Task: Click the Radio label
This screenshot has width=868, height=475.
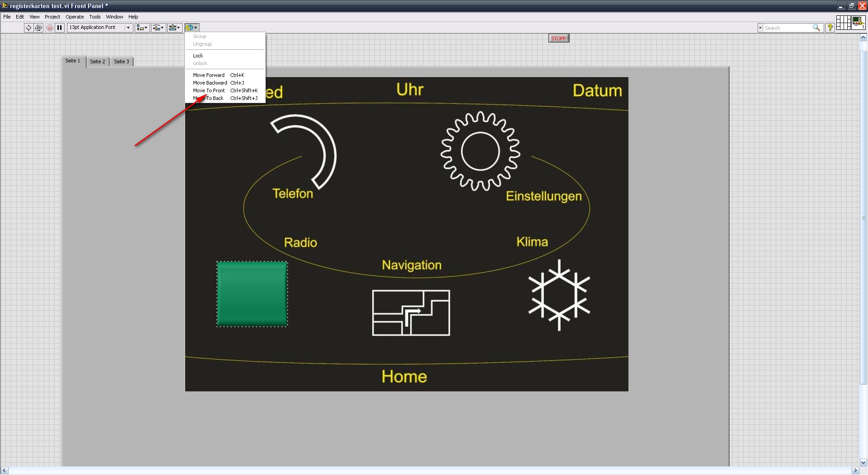Action: coord(300,242)
